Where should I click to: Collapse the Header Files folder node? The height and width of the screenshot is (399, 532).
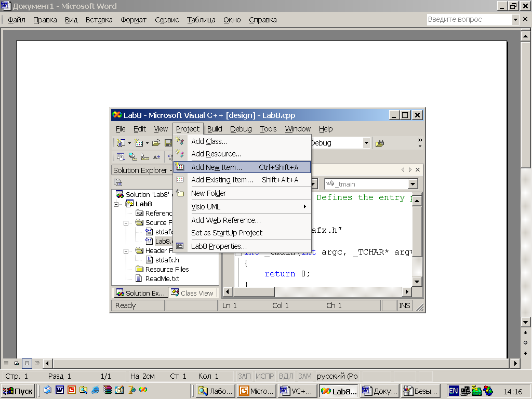(126, 251)
